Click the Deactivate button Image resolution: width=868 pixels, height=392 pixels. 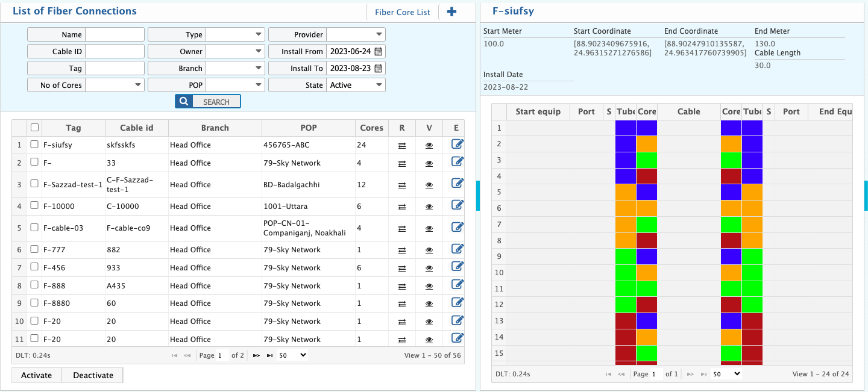point(93,375)
